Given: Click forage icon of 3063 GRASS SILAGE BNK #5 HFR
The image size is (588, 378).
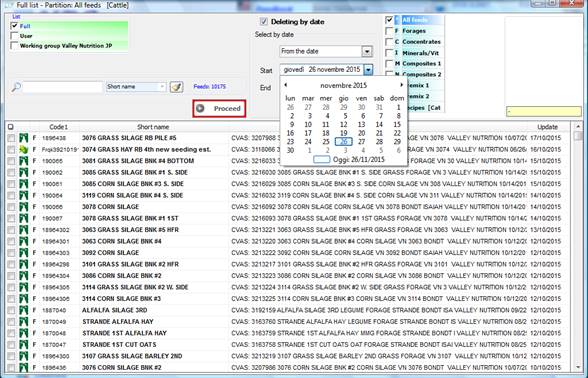Looking at the screenshot, I should point(24,230).
